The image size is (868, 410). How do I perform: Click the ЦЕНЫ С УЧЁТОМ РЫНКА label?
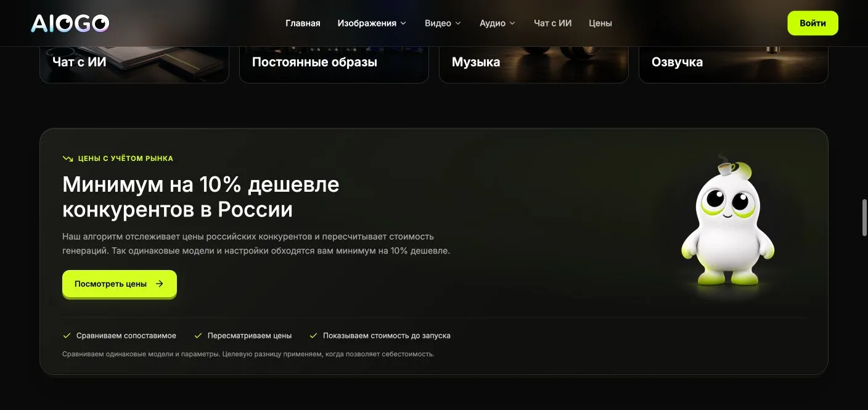[x=126, y=158]
